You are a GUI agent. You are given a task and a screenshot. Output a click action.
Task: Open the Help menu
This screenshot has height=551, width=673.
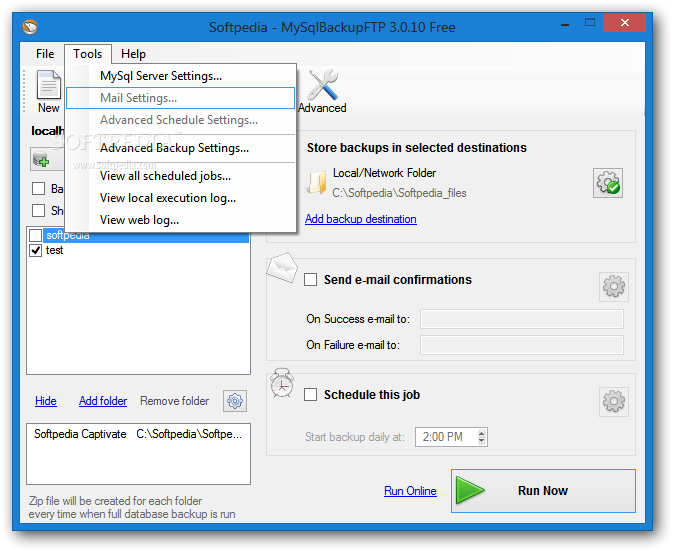(133, 54)
